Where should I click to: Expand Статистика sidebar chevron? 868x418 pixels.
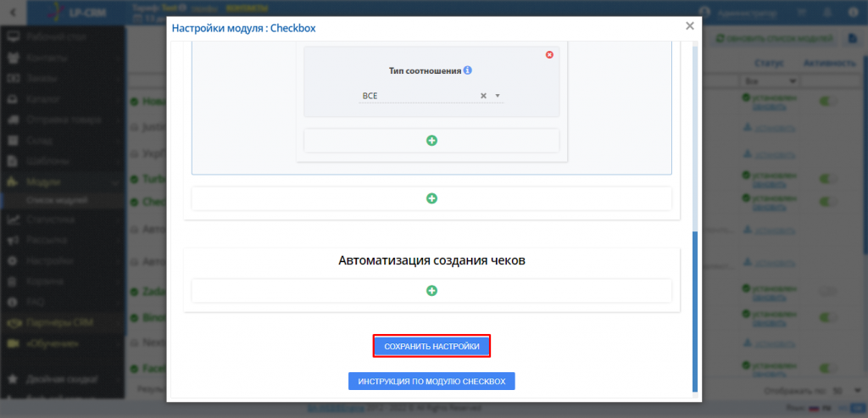(x=119, y=220)
